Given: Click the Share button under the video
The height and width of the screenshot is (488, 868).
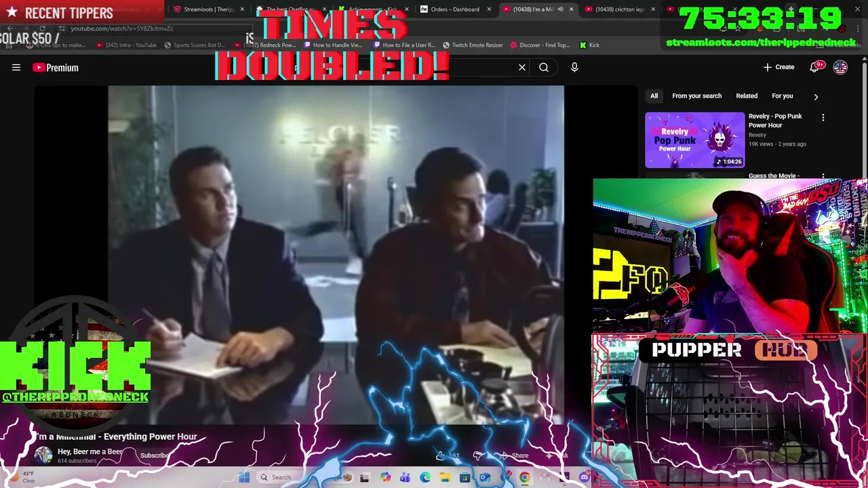Looking at the screenshot, I should [513, 455].
